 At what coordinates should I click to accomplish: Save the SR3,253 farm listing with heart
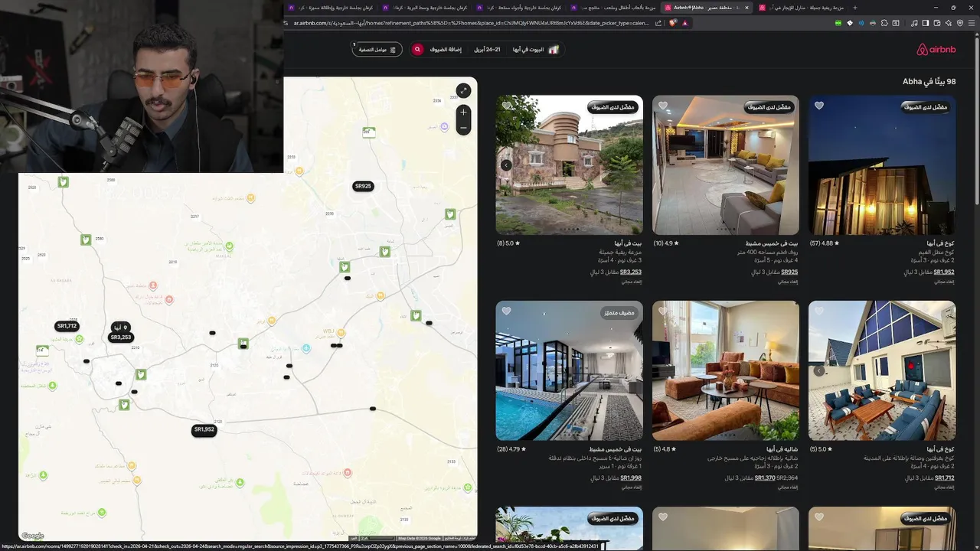click(507, 106)
